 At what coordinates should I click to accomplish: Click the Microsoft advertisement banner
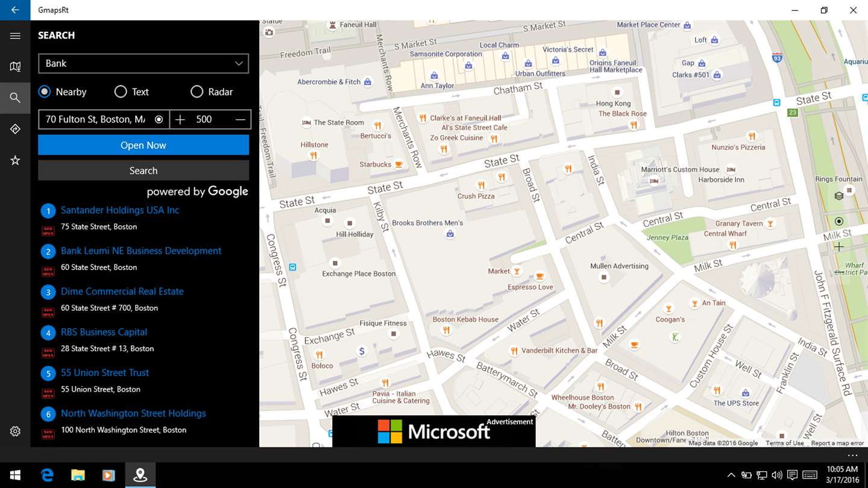point(434,431)
